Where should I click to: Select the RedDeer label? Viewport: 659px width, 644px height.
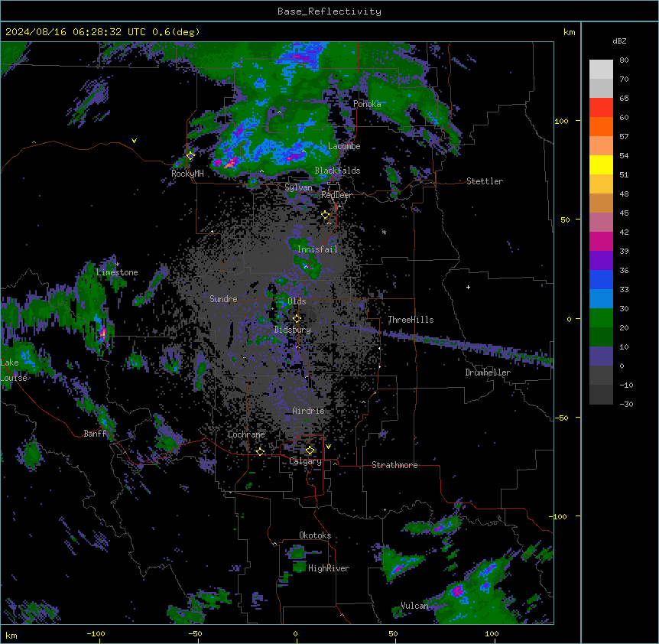coord(336,195)
